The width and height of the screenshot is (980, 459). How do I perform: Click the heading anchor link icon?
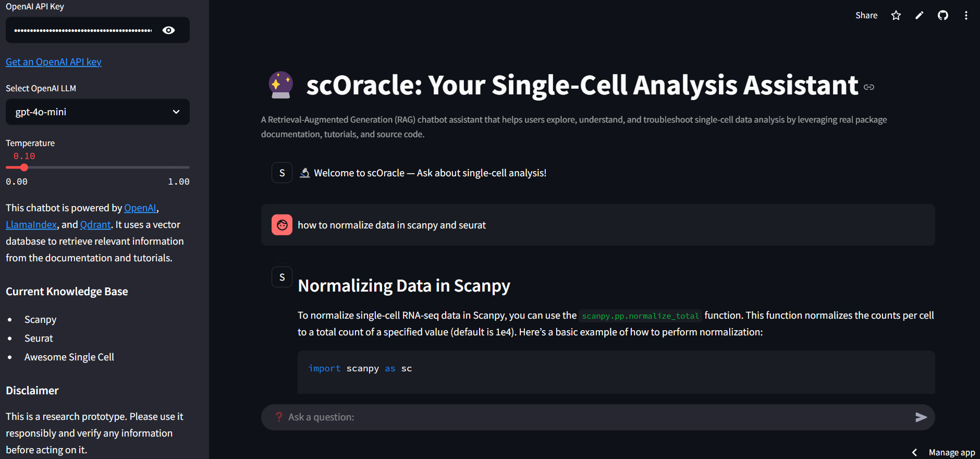tap(868, 87)
